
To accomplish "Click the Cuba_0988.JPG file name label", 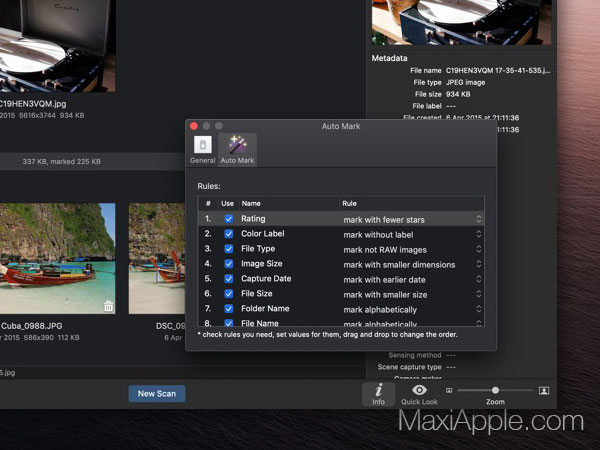I will (x=31, y=326).
